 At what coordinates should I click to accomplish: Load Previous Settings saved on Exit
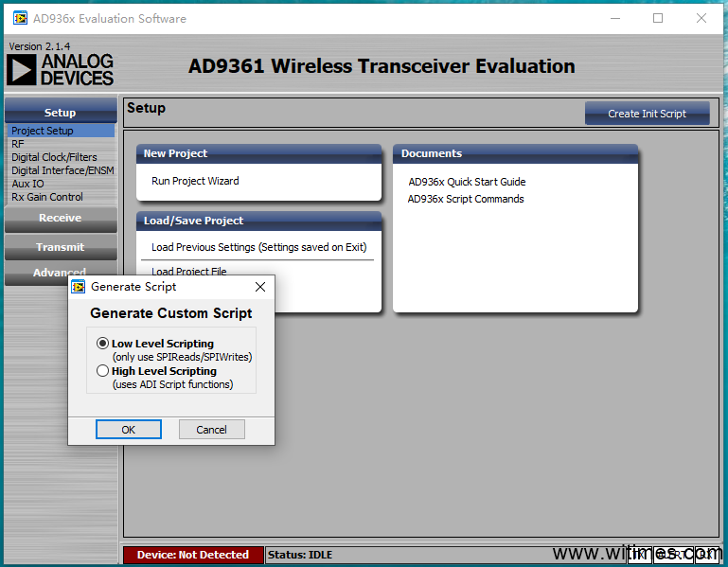click(259, 247)
